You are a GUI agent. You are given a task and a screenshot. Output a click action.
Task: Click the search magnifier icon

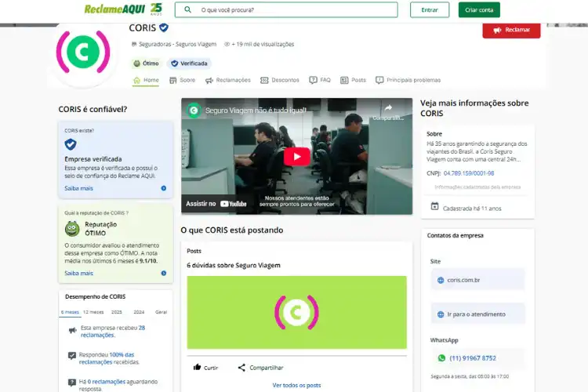point(187,9)
